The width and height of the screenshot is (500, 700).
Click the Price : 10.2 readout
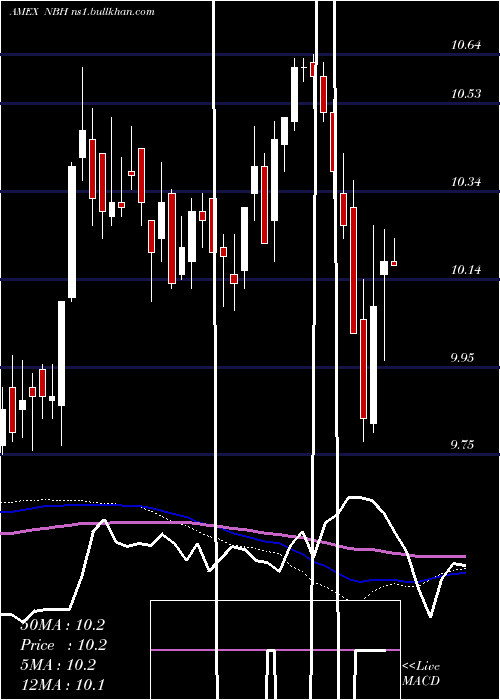coord(62,645)
